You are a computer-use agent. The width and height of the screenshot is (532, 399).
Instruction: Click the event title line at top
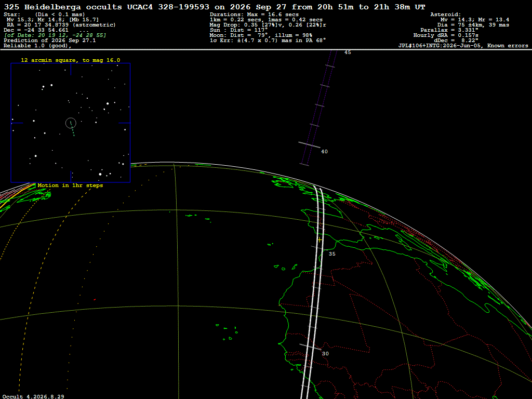(215, 7)
